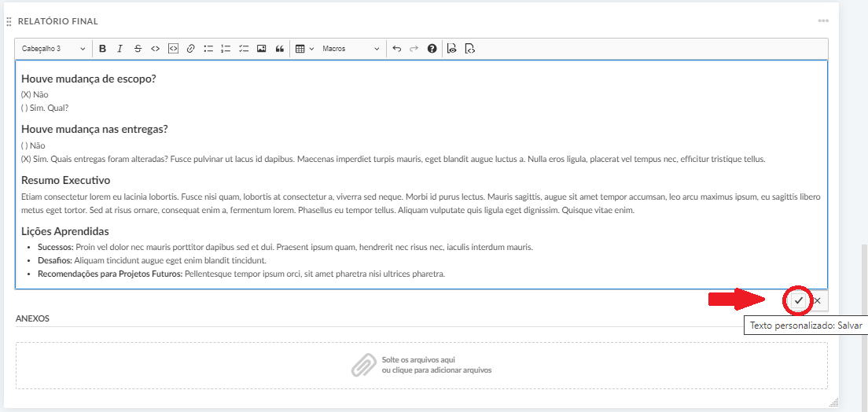Screen dimensions: 868x412
Task: Create a numbered list
Action: pyautogui.click(x=226, y=49)
